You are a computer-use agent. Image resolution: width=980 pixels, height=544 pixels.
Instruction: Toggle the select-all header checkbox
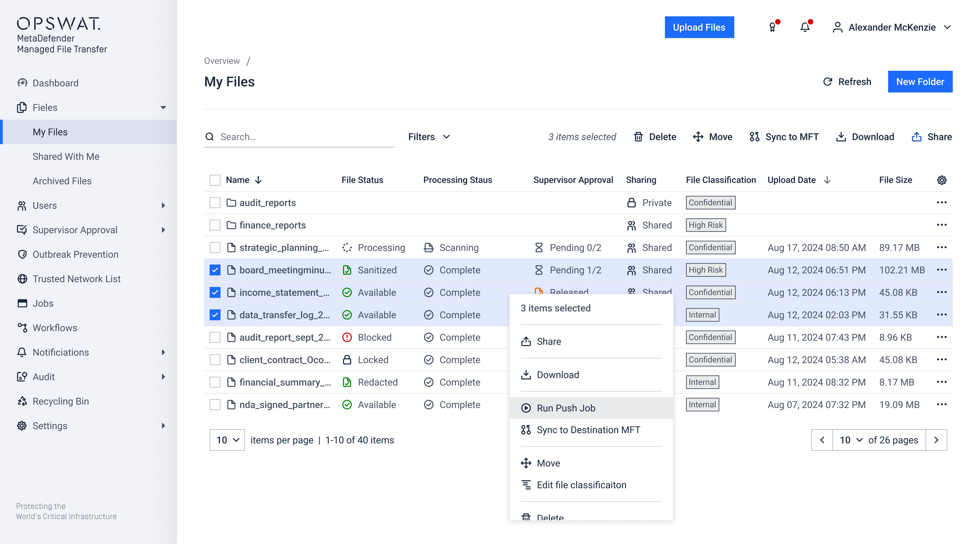(215, 180)
